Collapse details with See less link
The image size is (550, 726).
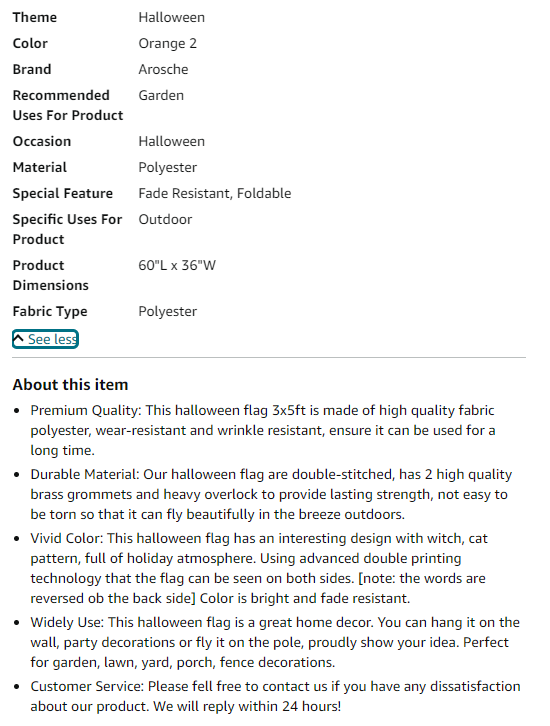tap(45, 339)
